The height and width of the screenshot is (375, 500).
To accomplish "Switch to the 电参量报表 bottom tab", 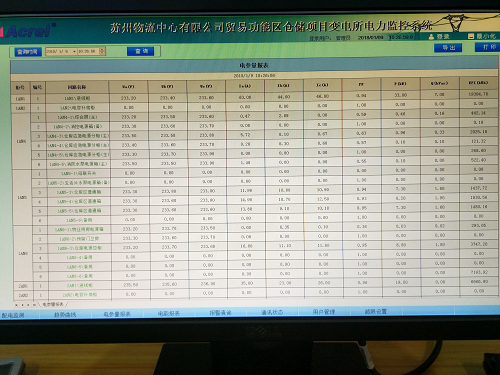I will (x=117, y=314).
